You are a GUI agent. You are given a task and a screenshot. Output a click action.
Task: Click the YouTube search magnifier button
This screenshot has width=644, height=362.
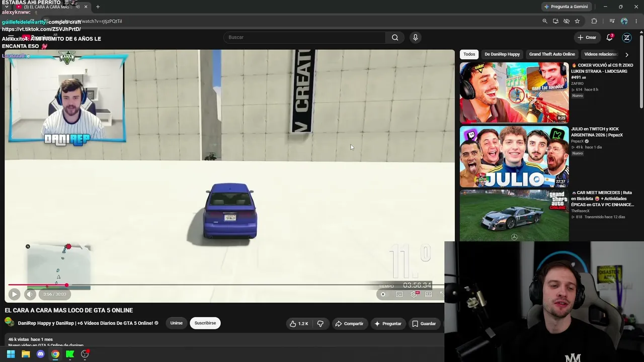[395, 37]
